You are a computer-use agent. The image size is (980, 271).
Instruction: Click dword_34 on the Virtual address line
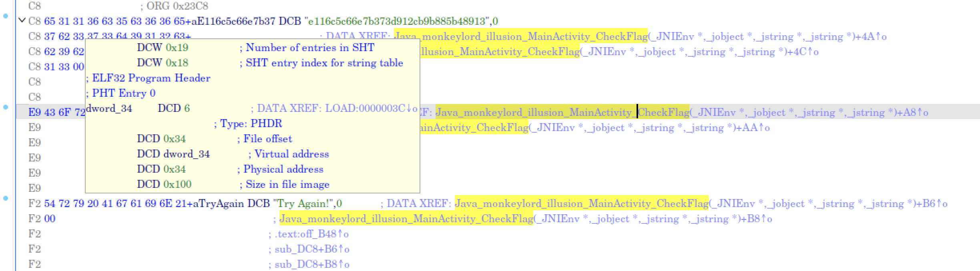click(x=186, y=154)
